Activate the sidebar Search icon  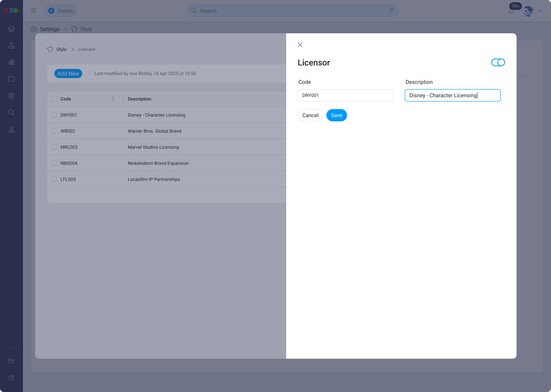point(11,112)
